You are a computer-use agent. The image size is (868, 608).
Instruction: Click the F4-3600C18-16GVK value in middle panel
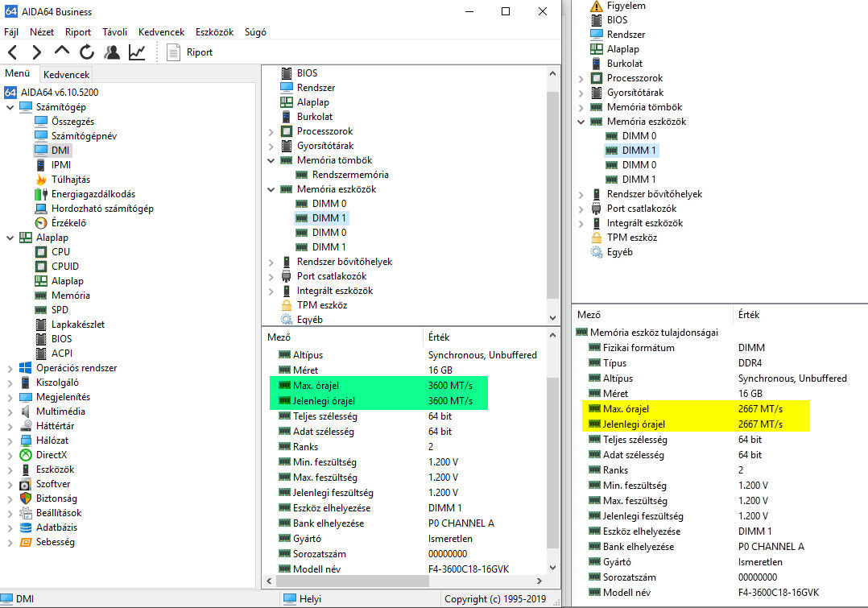[469, 569]
